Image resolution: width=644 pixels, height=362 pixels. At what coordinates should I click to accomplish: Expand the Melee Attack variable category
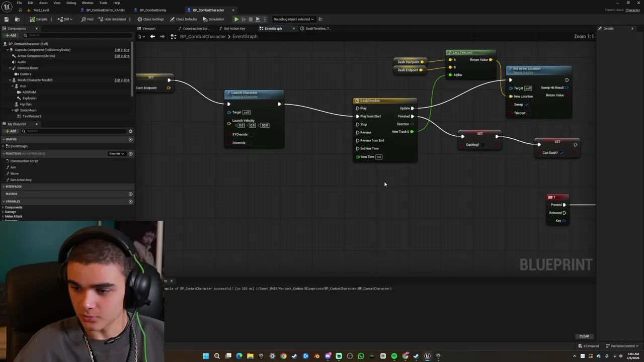click(3, 216)
